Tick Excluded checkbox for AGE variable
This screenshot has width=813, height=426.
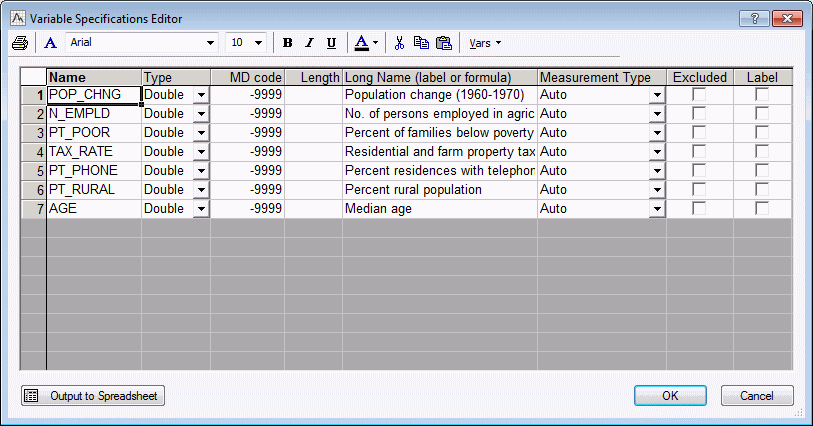(699, 209)
